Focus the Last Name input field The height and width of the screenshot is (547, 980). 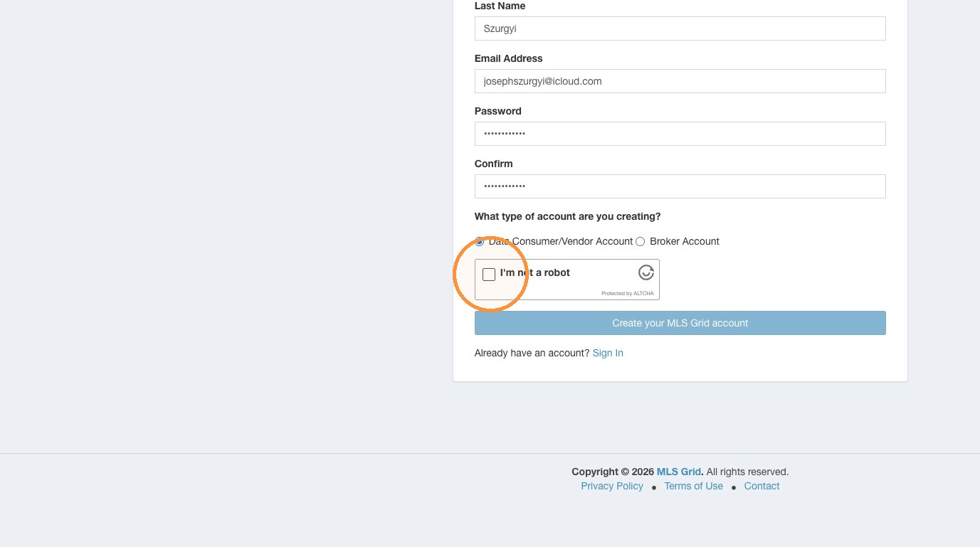pyautogui.click(x=680, y=28)
